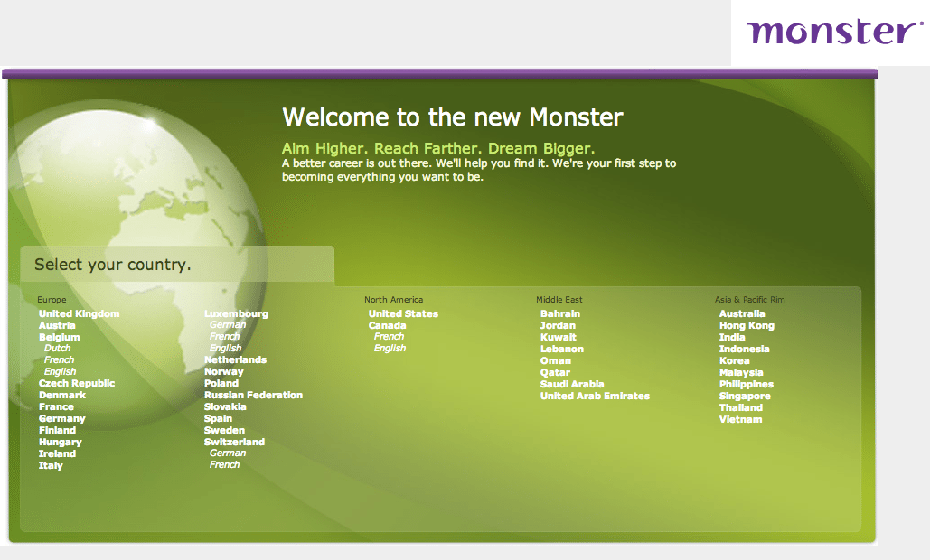Open the Italy link
Viewport: 930px width, 560px height.
(x=51, y=466)
